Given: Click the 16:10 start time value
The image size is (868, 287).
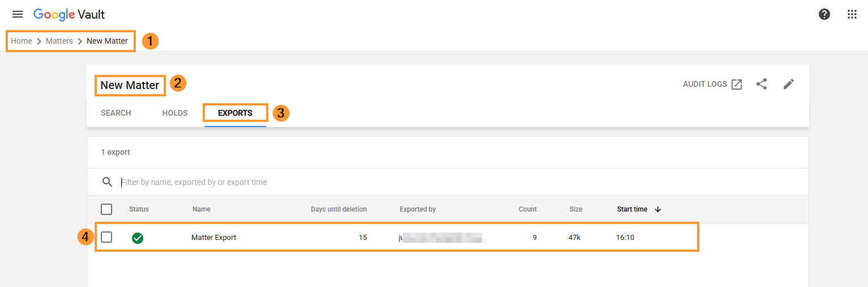Looking at the screenshot, I should tap(625, 238).
